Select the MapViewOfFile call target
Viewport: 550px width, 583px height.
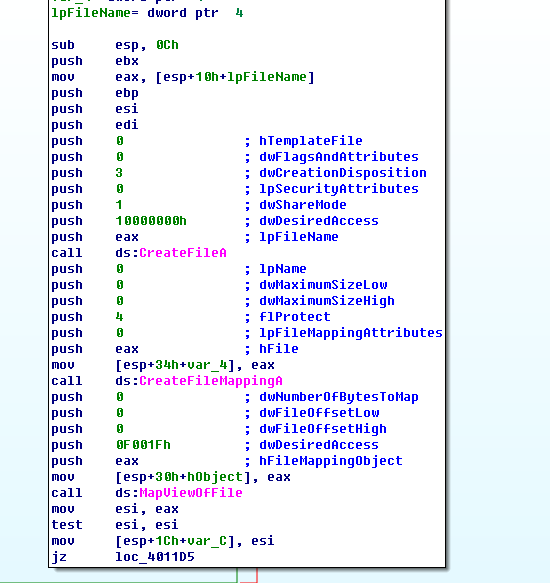[x=191, y=493]
